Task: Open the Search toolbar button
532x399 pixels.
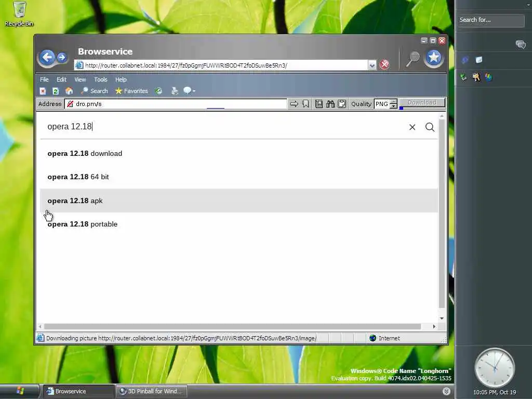Action: click(x=95, y=91)
